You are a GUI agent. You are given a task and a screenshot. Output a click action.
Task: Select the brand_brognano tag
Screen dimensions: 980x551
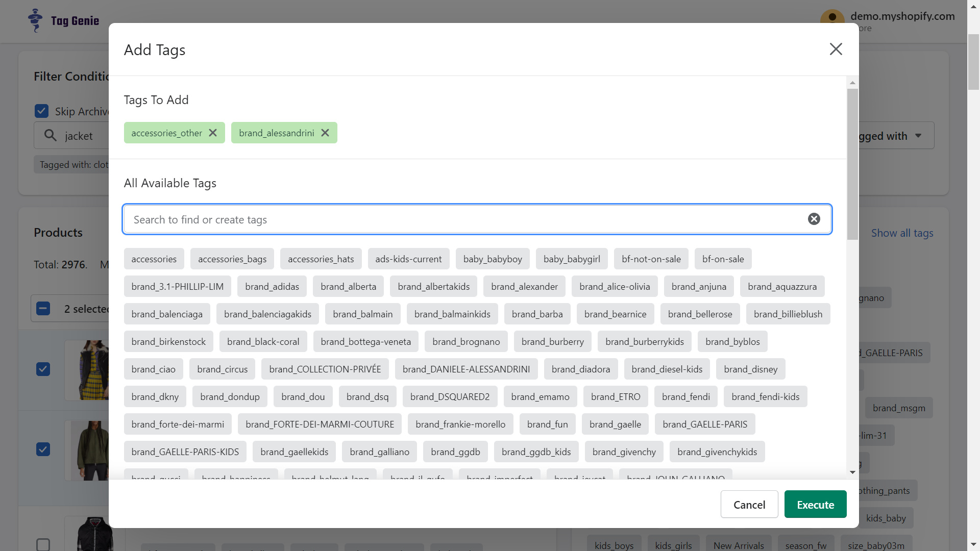466,341
